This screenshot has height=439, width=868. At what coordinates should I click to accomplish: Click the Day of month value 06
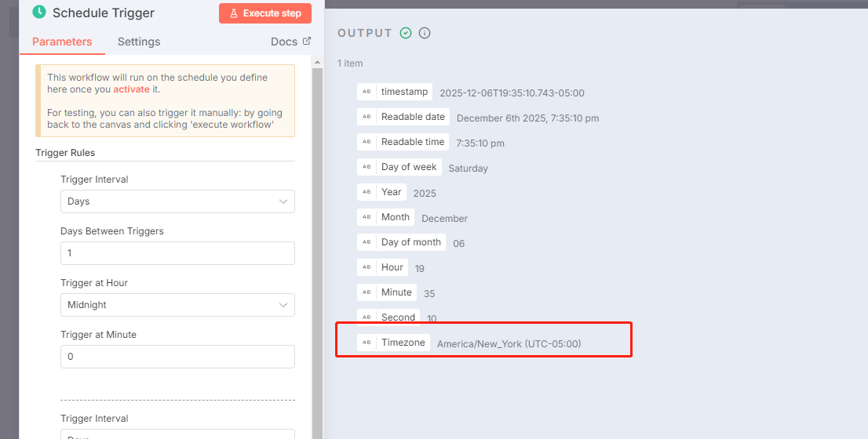pyautogui.click(x=459, y=243)
